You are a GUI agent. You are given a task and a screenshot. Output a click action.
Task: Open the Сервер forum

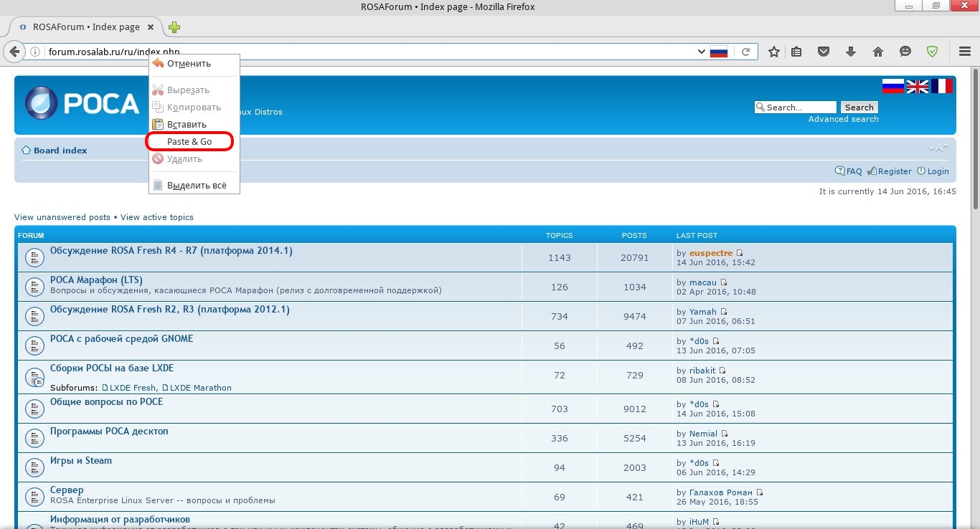click(x=67, y=490)
